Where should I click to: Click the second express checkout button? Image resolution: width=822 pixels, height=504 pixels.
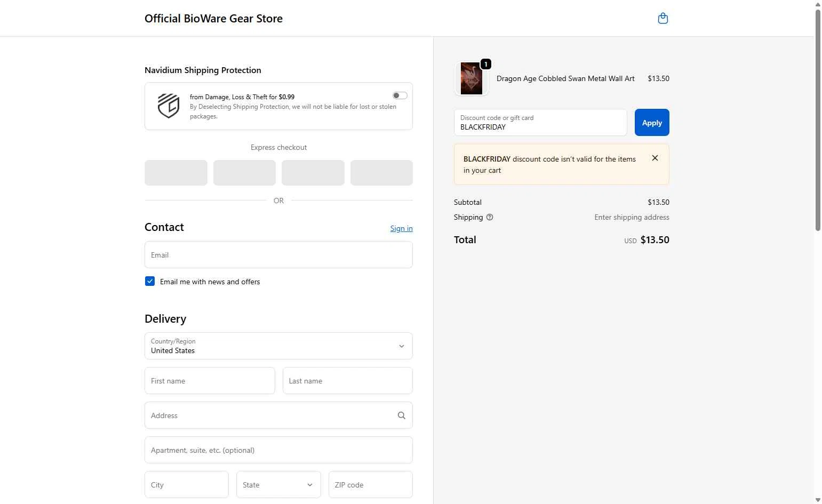(244, 173)
